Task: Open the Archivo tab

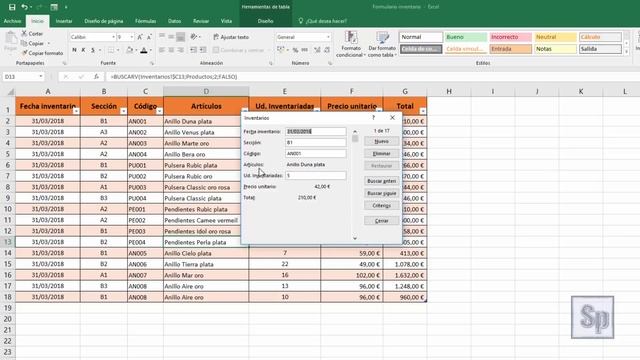Action: tap(12, 21)
